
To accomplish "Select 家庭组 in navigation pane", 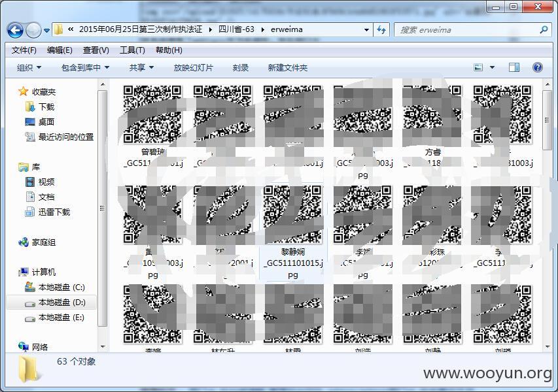I will [x=44, y=242].
